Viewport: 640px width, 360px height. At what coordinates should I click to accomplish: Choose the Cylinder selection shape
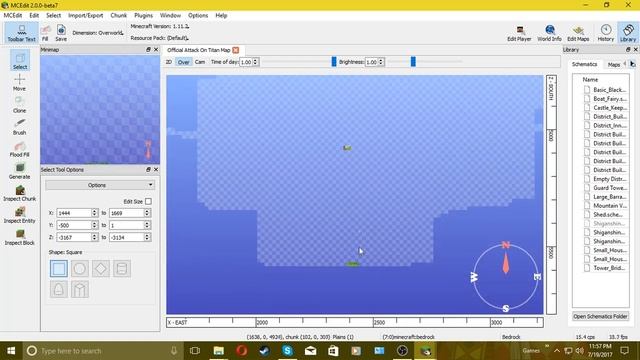pos(122,269)
